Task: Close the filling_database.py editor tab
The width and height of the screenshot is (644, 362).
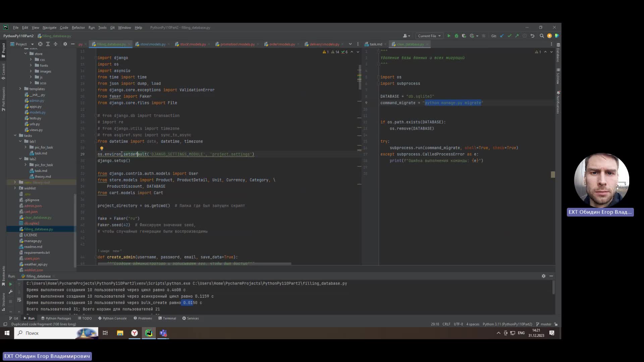Action: (x=130, y=44)
